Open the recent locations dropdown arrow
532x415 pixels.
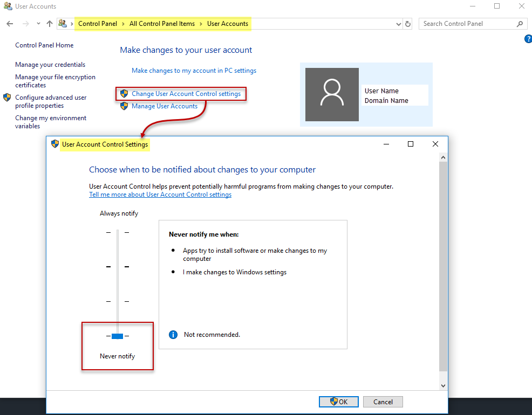tap(38, 24)
